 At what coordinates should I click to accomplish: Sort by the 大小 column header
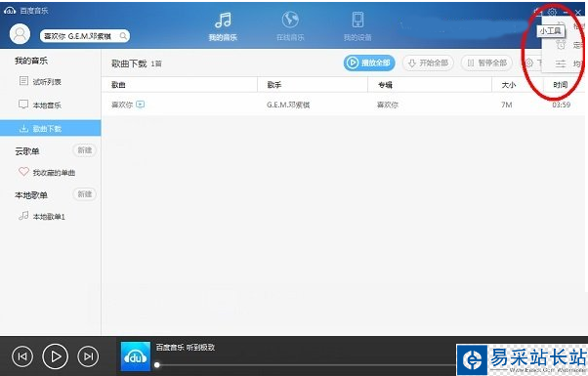coord(509,85)
